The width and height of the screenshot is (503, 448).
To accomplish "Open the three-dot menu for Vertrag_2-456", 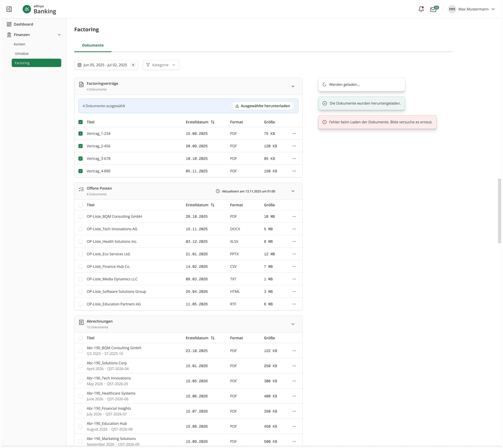I will tap(294, 146).
